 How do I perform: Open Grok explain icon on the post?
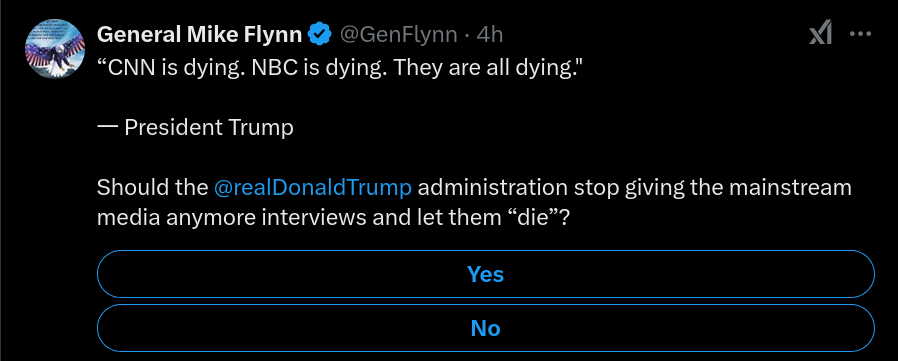(x=820, y=35)
